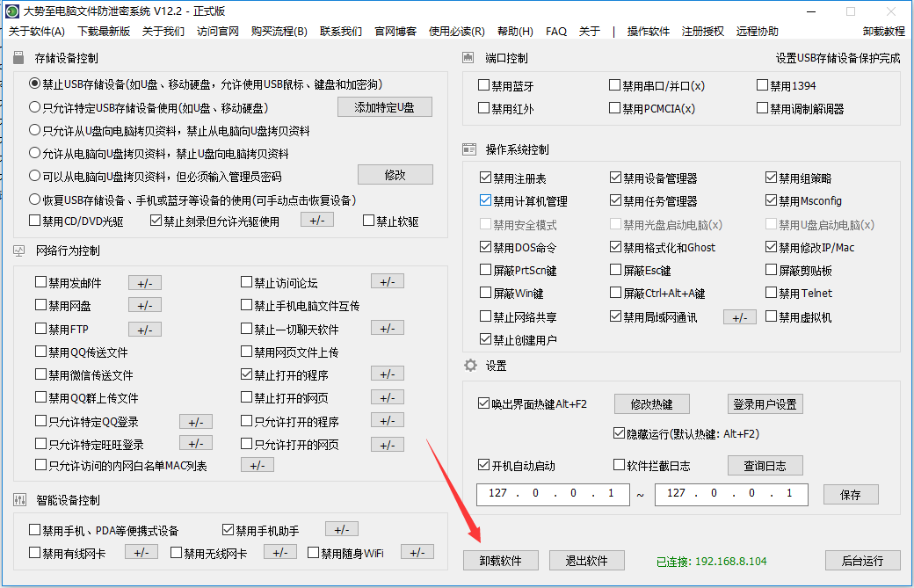Image resolution: width=914 pixels, height=588 pixels.
Task: Select the 只允许特定USB存储设备使用 radio option
Action: (x=35, y=108)
